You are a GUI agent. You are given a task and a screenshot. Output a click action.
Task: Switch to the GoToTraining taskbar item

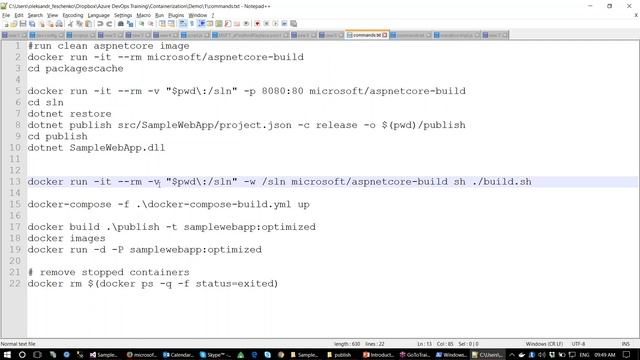415,355
